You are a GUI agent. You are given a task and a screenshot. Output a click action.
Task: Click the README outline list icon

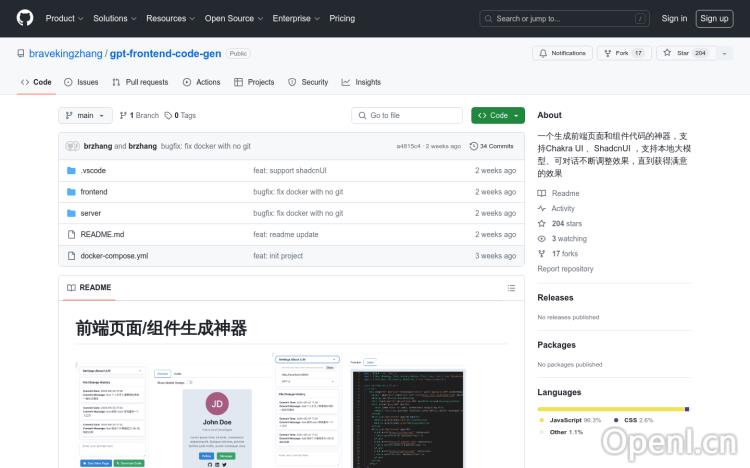511,288
